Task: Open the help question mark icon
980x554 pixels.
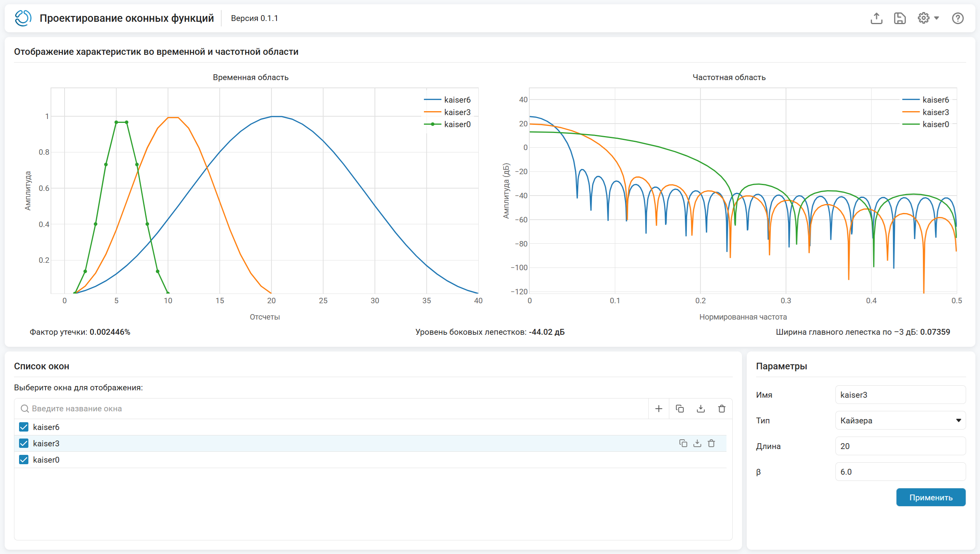Action: pos(958,18)
